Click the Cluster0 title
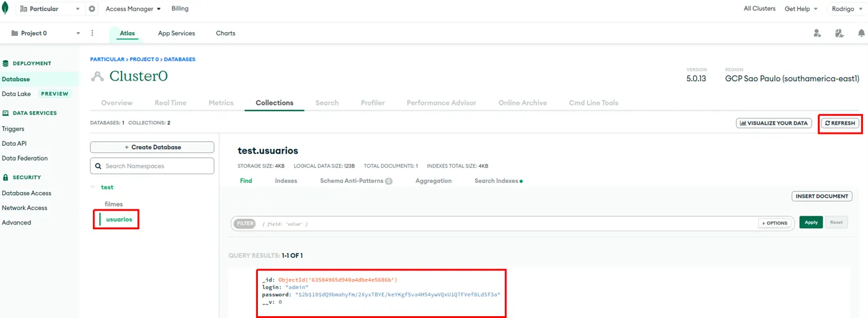This screenshot has height=318, width=868. coord(138,76)
